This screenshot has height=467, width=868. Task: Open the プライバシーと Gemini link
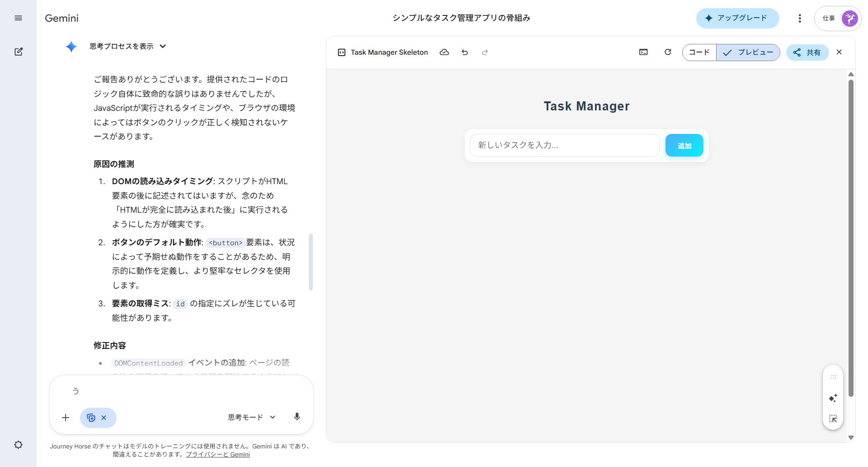pyautogui.click(x=217, y=454)
